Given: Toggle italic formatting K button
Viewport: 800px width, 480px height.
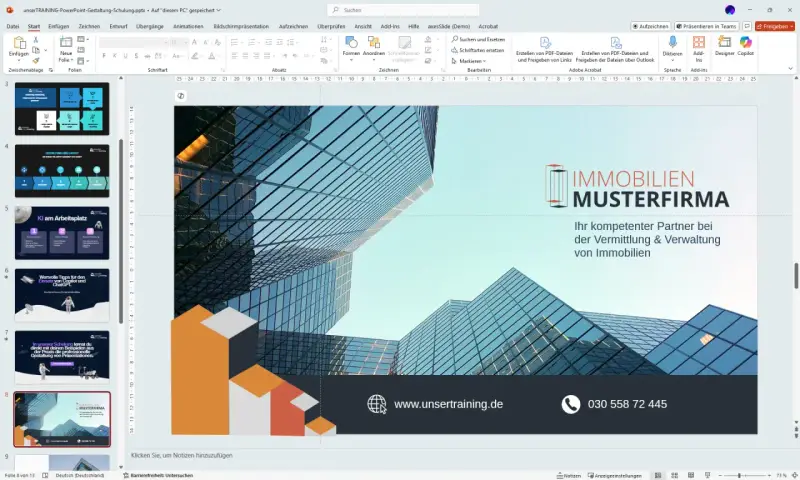Looking at the screenshot, I should [x=114, y=56].
